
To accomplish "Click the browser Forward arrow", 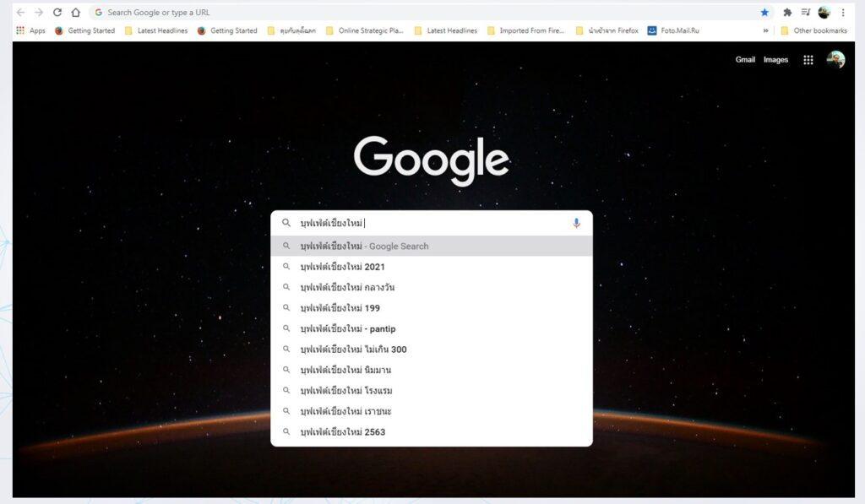I will coord(39,12).
